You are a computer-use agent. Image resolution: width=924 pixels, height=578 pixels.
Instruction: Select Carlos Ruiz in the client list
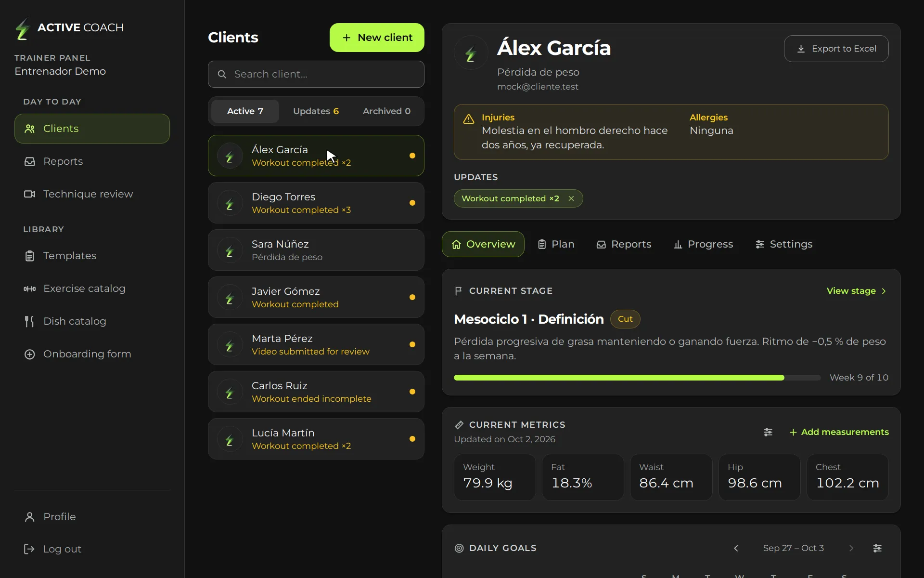[x=316, y=392]
